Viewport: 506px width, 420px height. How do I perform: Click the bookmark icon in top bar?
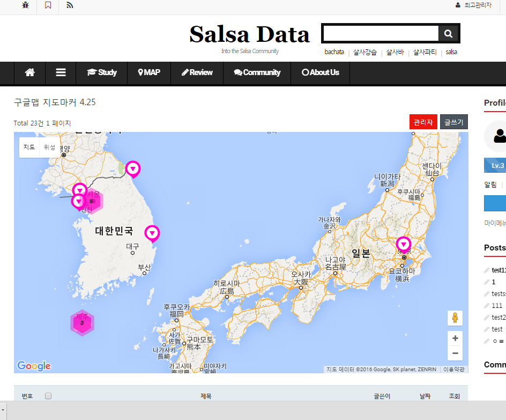pyautogui.click(x=48, y=5)
